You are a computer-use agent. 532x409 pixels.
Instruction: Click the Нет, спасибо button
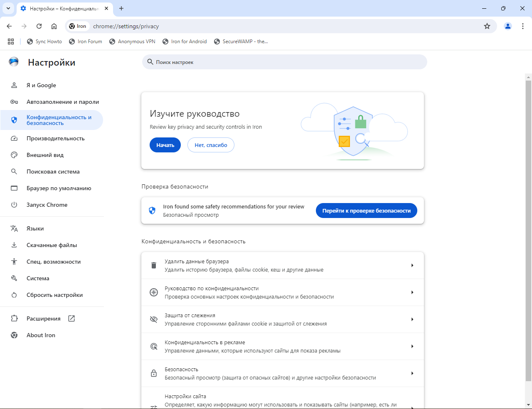(x=211, y=145)
